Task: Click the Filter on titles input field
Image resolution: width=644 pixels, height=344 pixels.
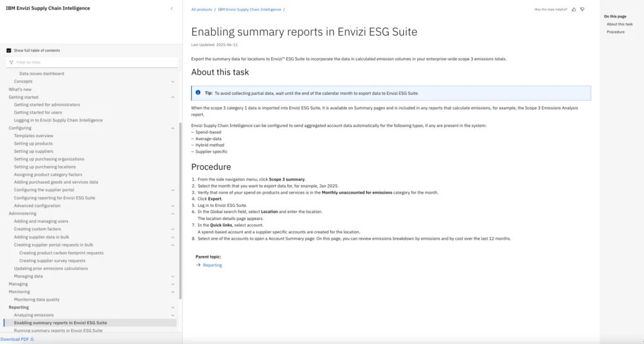Action: click(94, 62)
